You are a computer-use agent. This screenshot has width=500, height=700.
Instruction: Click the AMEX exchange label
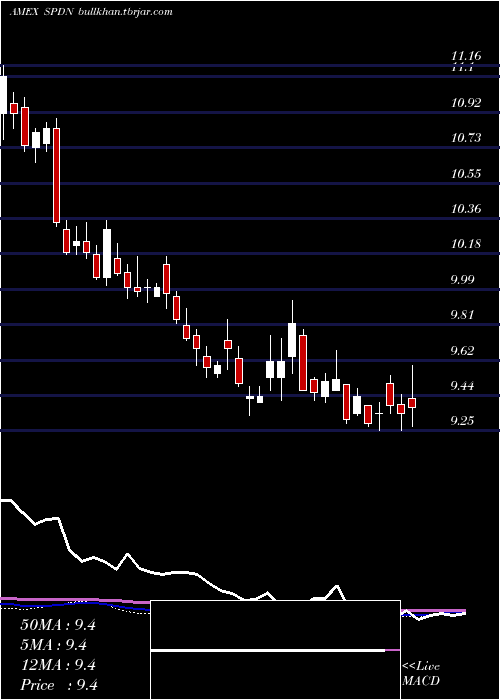[24, 12]
